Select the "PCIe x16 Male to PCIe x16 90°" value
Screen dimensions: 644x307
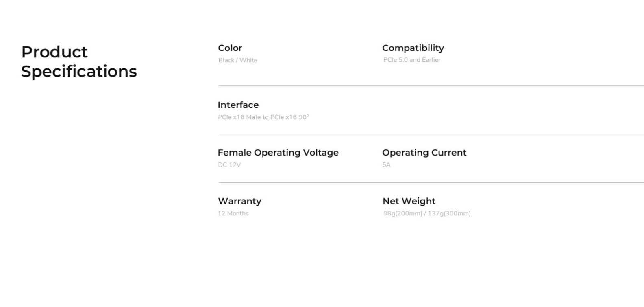pos(263,117)
